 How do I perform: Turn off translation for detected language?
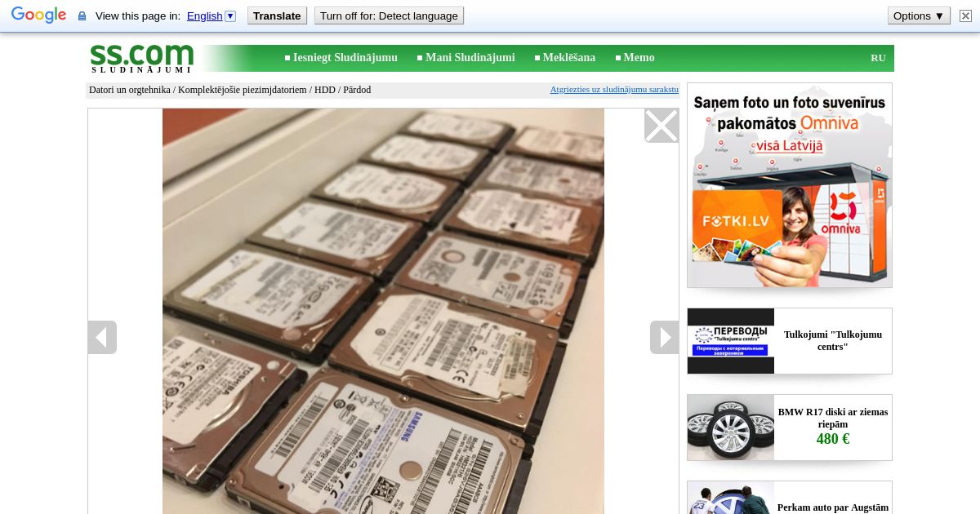[389, 16]
